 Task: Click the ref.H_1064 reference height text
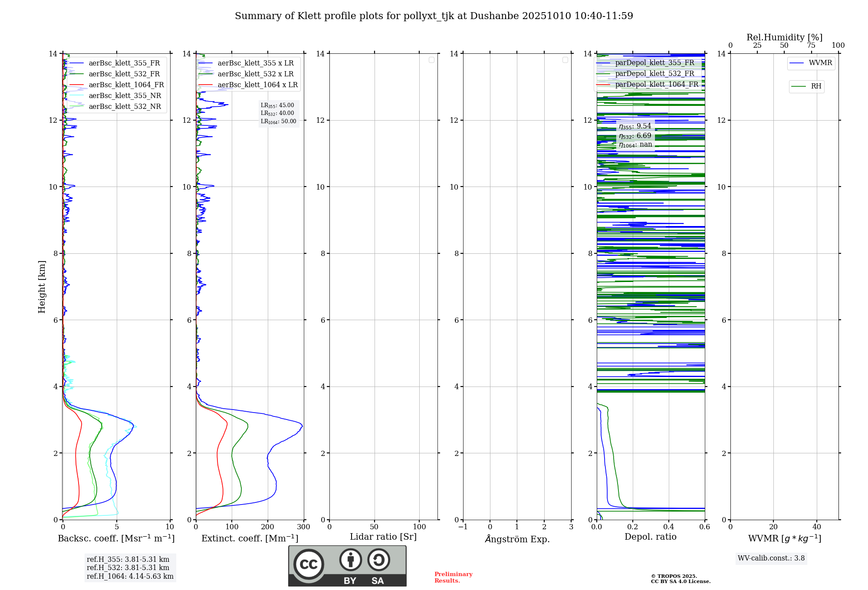(130, 577)
